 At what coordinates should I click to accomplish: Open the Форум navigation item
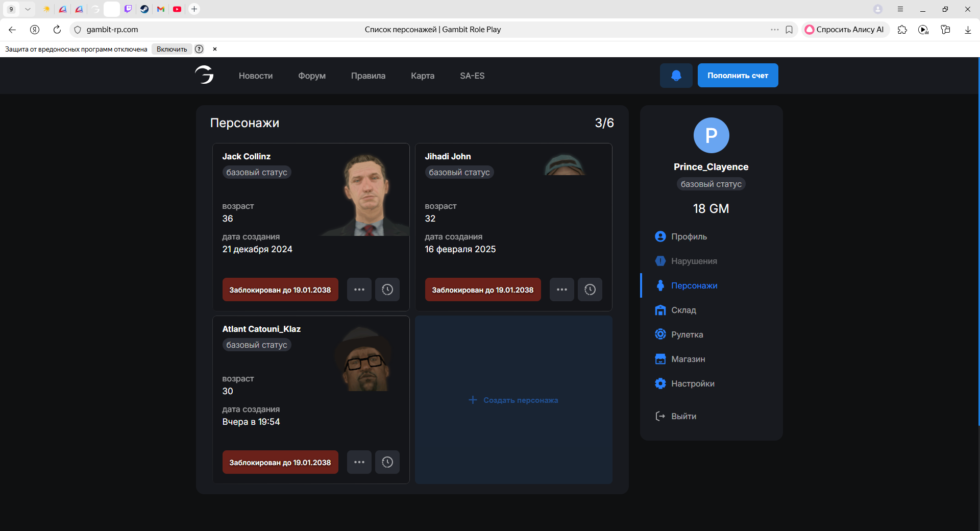click(312, 76)
